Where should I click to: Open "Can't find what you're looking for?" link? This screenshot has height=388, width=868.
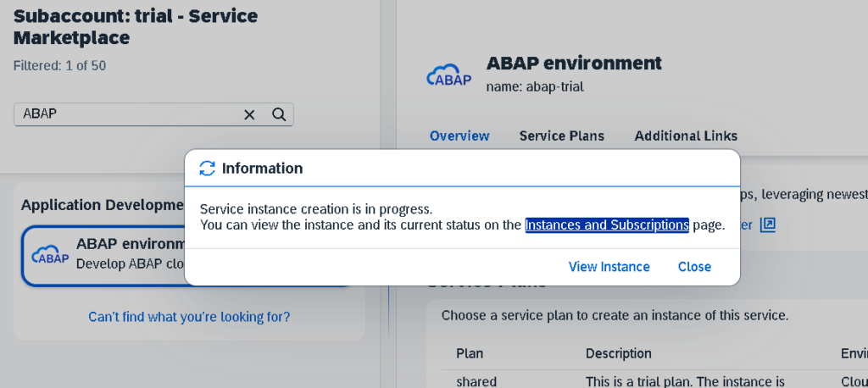(189, 317)
